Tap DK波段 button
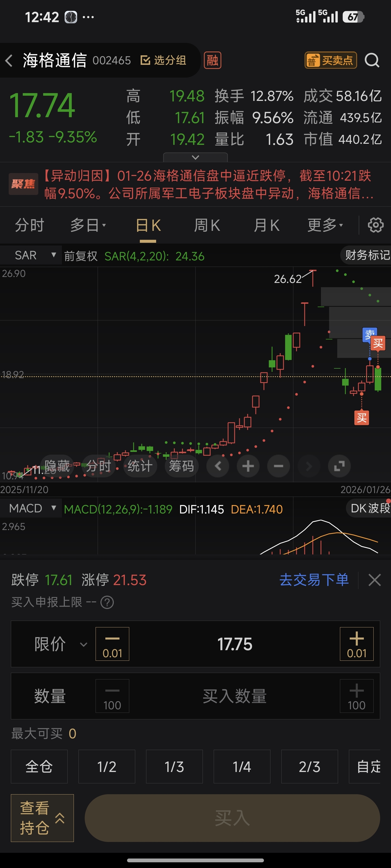The width and height of the screenshot is (391, 868). (x=368, y=508)
